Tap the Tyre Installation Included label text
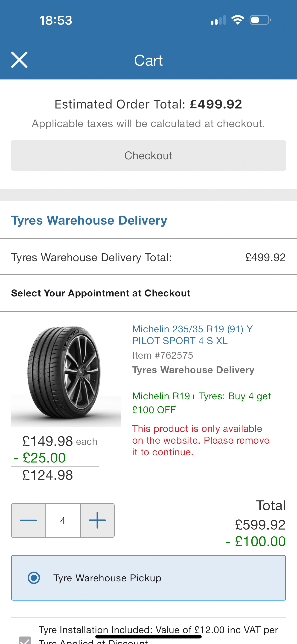Viewport: 297px width, 644px height. (158, 630)
